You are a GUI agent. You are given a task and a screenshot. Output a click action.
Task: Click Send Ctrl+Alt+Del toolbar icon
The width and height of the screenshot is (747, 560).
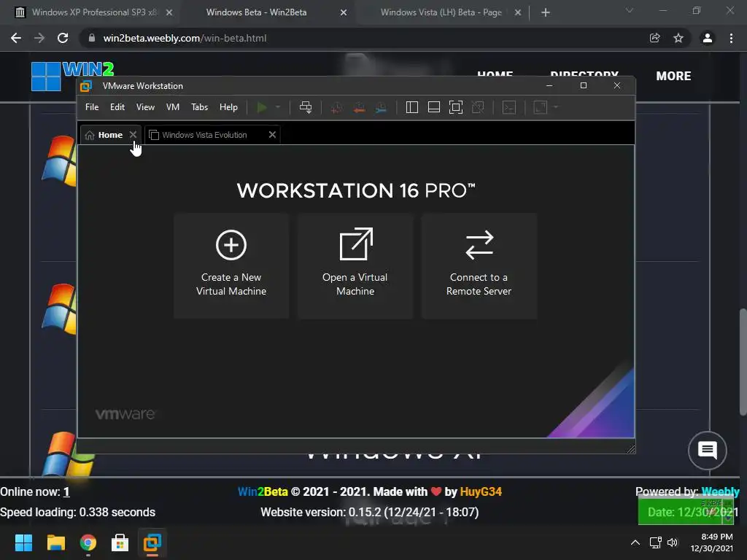pos(306,107)
